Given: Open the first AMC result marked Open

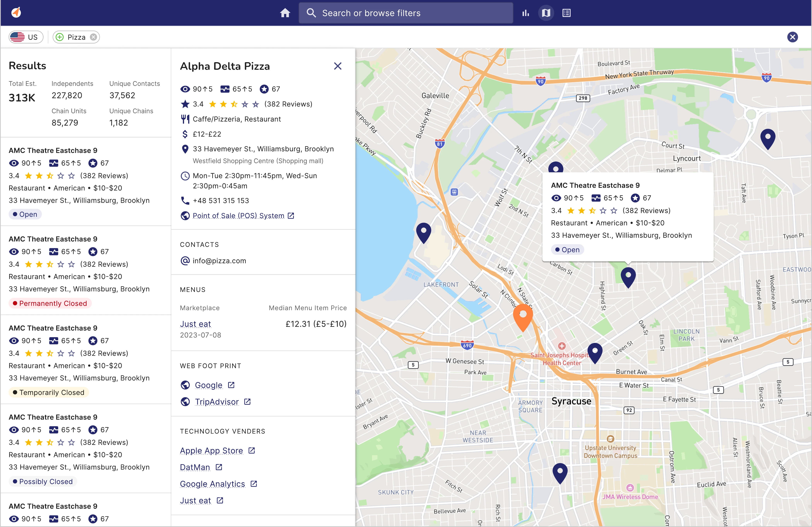Looking at the screenshot, I should point(86,182).
